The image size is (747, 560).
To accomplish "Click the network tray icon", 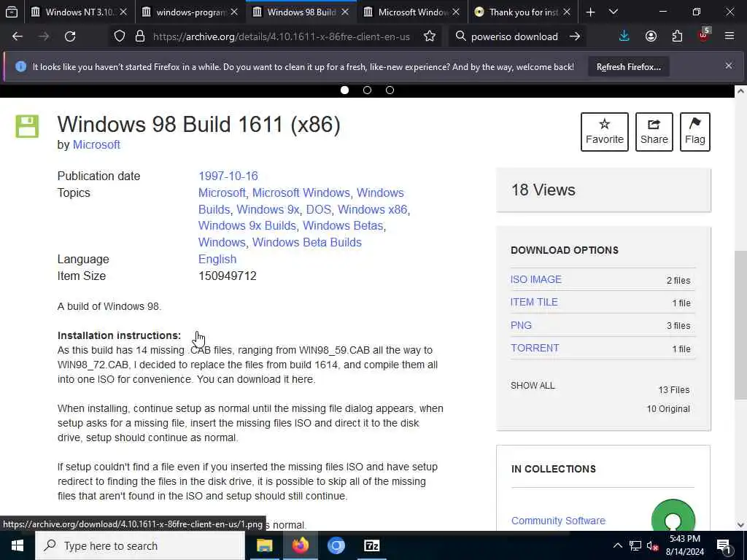I will tap(635, 545).
